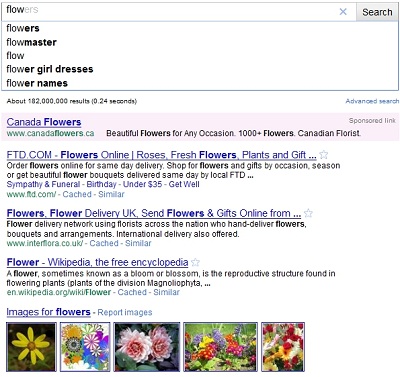Image resolution: width=400 pixels, height=377 pixels.
Task: Open Similar link for www.interflora.co.uk
Action: (138, 243)
